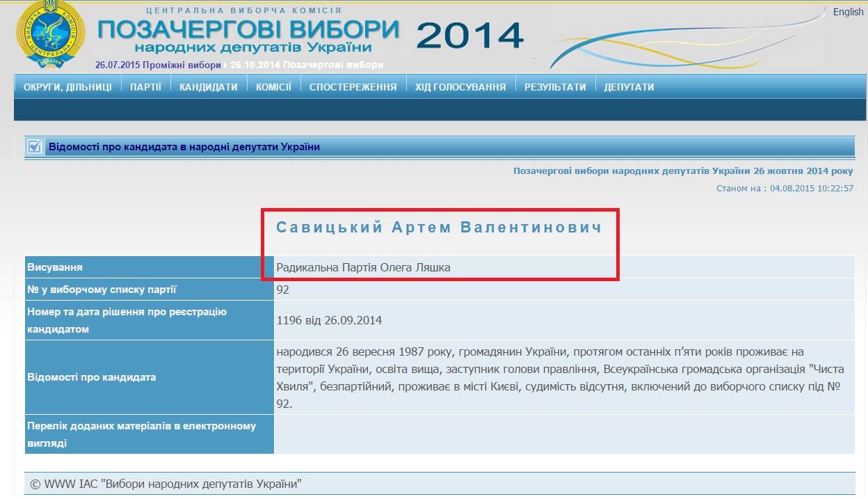Screen dimensions: 868x499
Task: Open the ДЕПУТАТИ menu item
Action: coord(629,87)
